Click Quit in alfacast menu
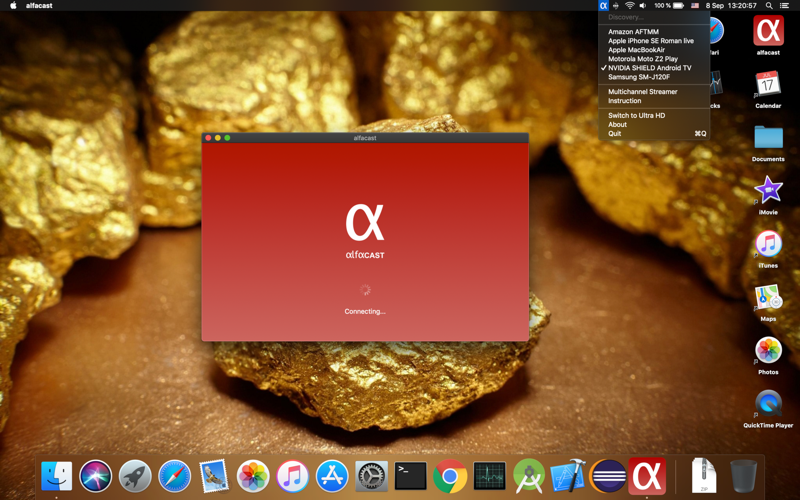The image size is (800, 500). [x=614, y=134]
